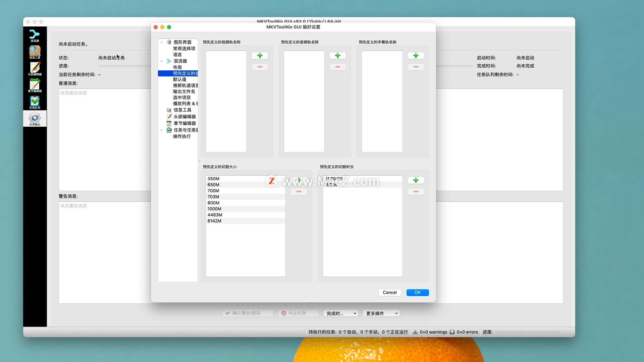Image resolution: width=644 pixels, height=362 pixels.
Task: Select 4483M split size entry
Action: coord(245,215)
